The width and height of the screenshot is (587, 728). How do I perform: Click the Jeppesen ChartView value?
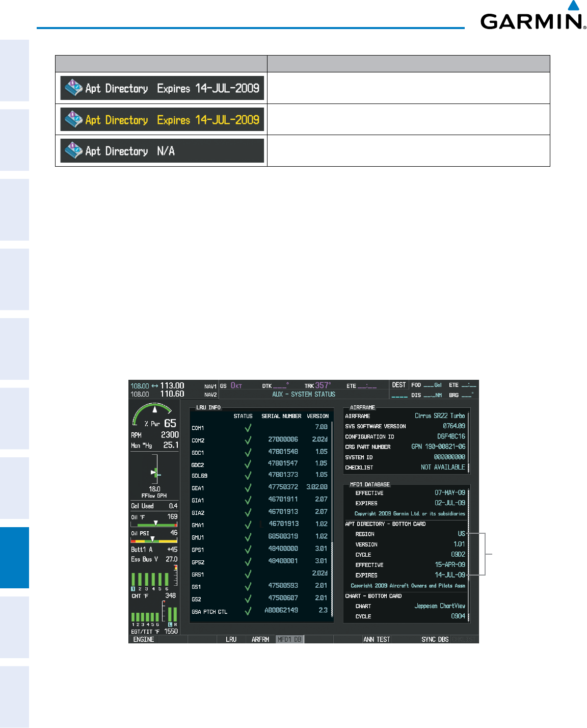point(440,606)
